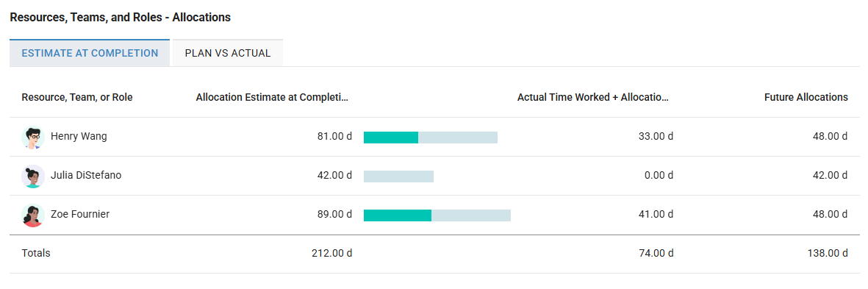Screen dimensions: 868x289
Task: Open the Estimate at Completion tab
Action: coord(90,53)
